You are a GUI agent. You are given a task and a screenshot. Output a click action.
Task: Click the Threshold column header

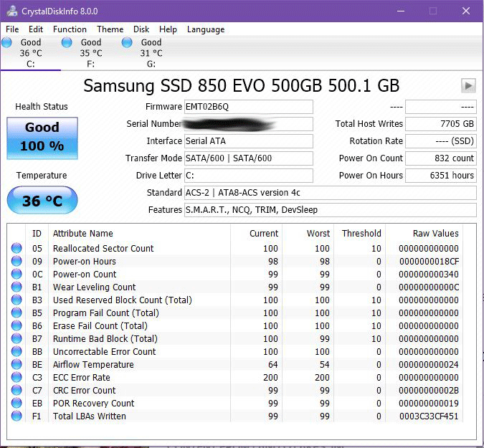tap(361, 234)
